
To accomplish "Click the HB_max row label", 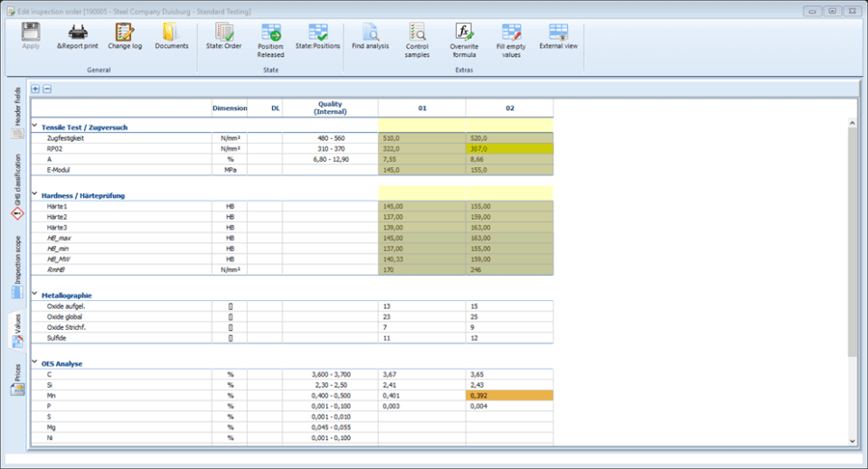I will tap(59, 238).
